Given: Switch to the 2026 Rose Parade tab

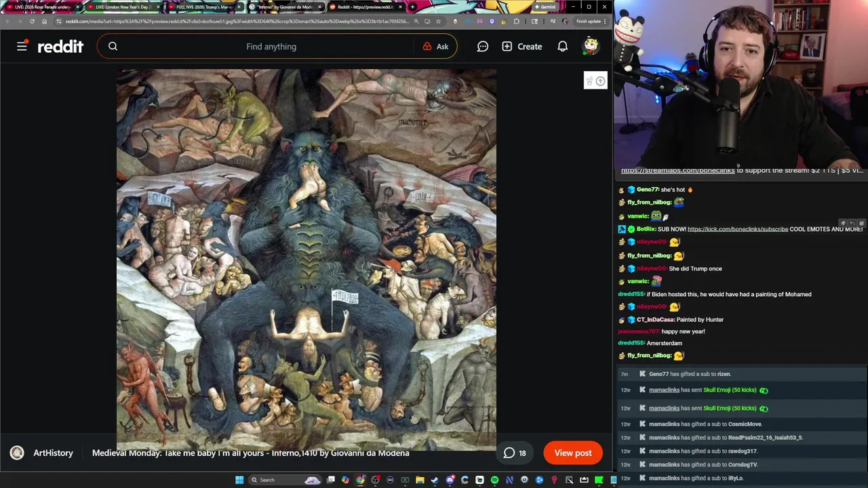Looking at the screenshot, I should pos(42,7).
